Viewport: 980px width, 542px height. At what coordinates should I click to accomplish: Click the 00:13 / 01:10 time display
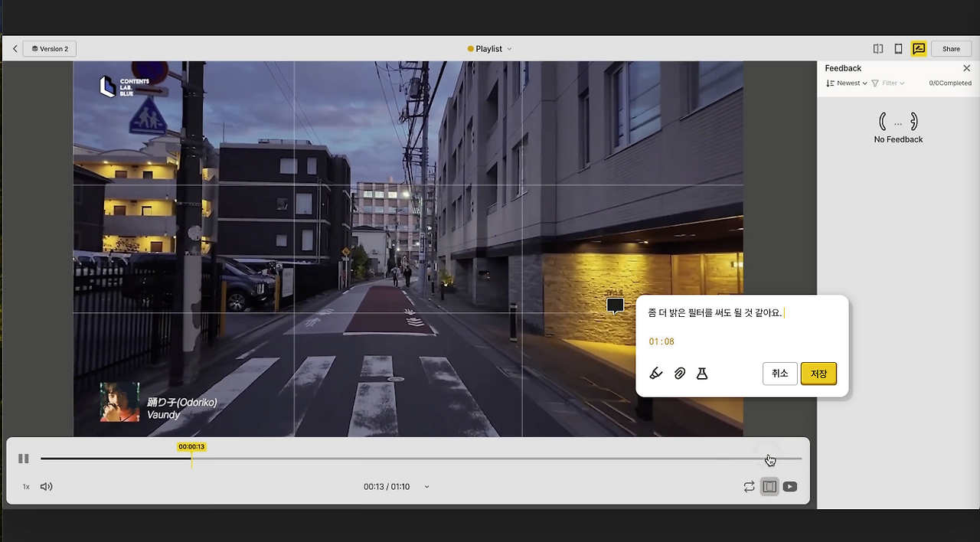click(x=387, y=487)
